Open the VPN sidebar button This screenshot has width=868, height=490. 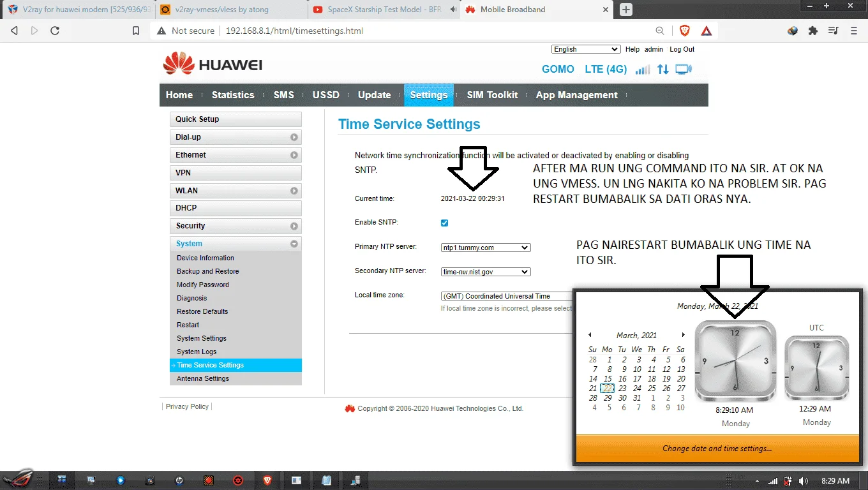tap(236, 173)
